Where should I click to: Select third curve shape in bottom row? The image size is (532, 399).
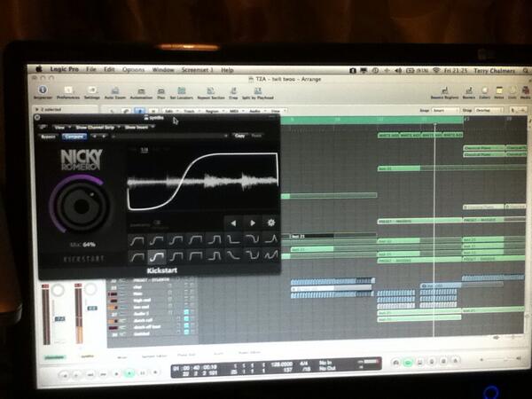[176, 256]
